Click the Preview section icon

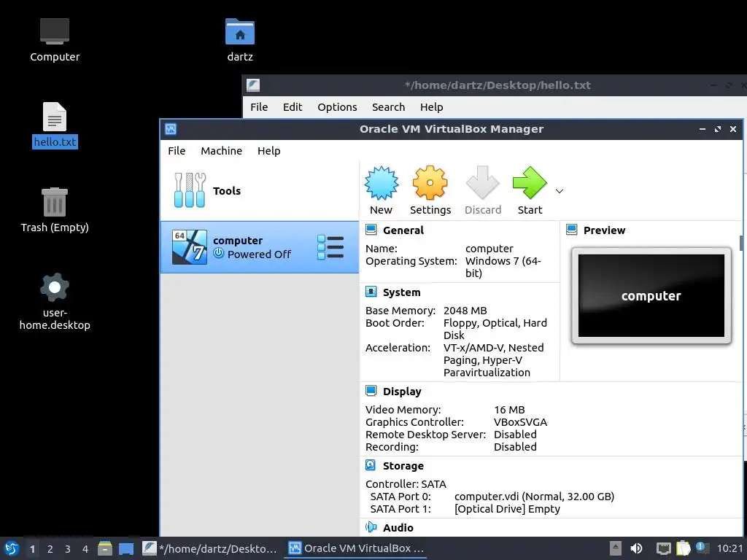tap(572, 230)
